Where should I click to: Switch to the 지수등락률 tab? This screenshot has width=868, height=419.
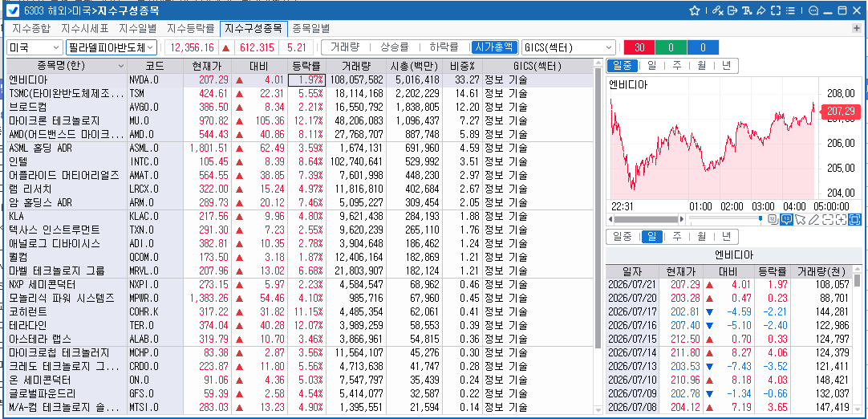point(190,28)
